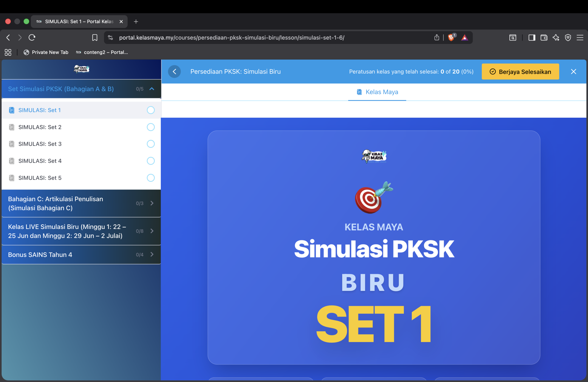Open Brave Shields lion icon

[451, 37]
